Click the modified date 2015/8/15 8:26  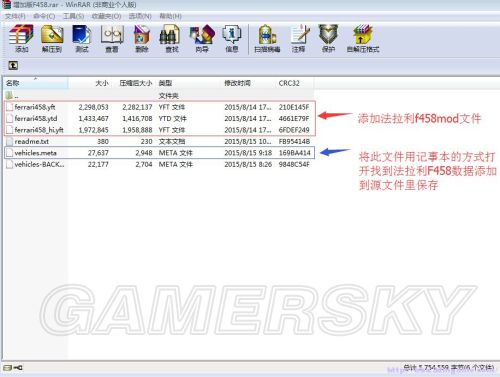(248, 164)
